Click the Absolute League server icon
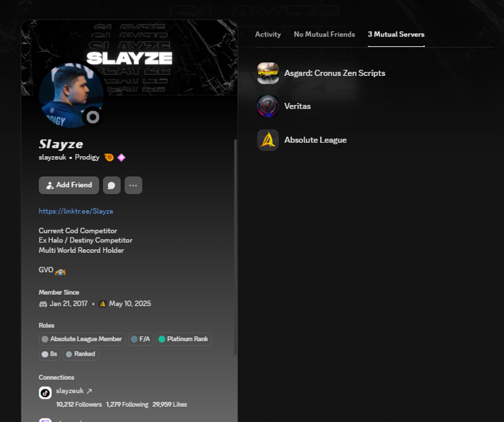The width and height of the screenshot is (504, 422). click(268, 140)
